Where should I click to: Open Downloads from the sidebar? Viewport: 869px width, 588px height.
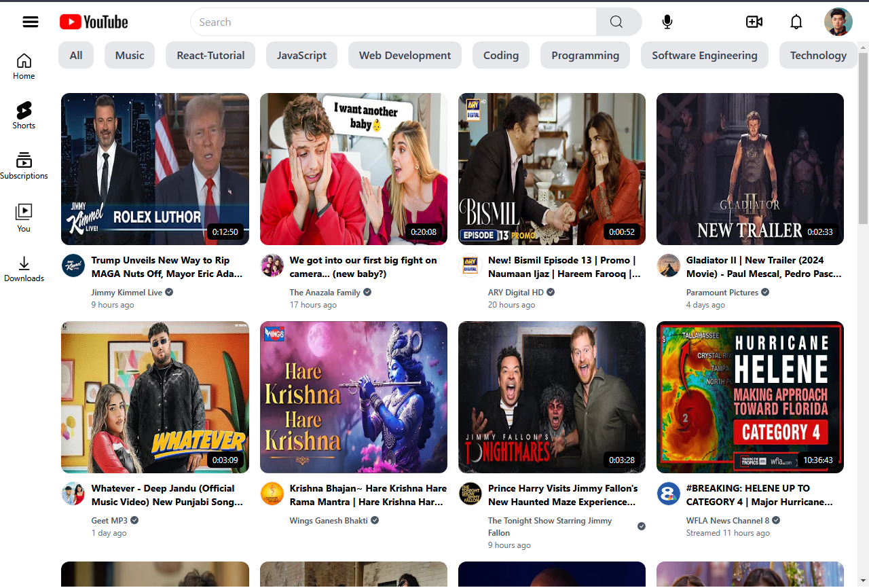(x=24, y=269)
